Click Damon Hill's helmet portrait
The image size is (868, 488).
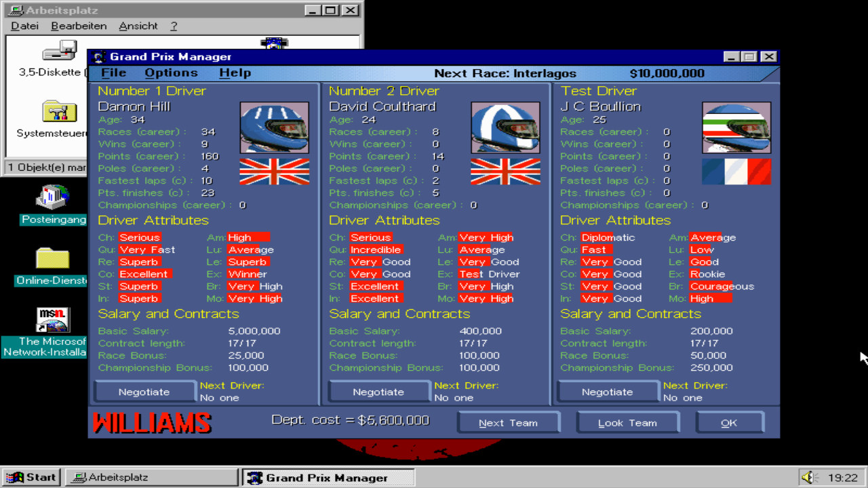[275, 127]
